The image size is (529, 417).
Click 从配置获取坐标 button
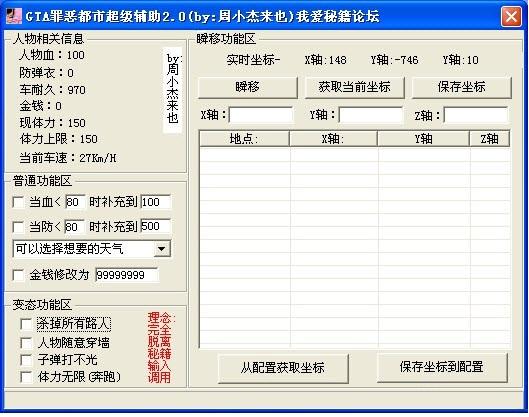click(283, 368)
